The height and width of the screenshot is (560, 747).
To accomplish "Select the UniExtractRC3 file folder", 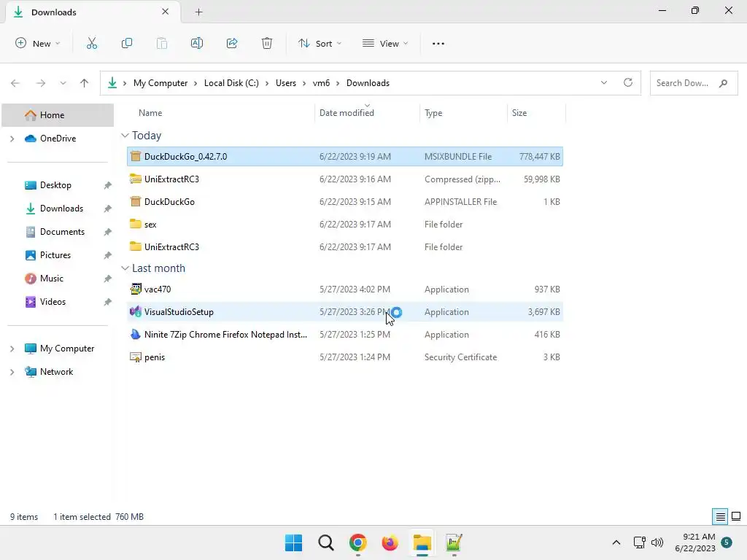I will point(345,247).
